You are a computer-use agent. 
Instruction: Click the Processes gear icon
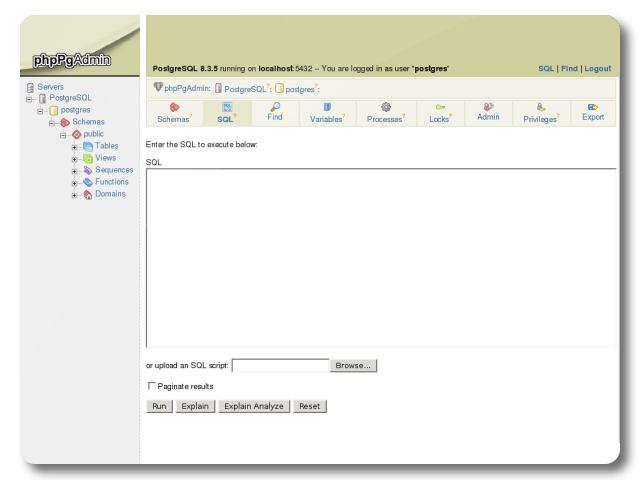pos(385,107)
